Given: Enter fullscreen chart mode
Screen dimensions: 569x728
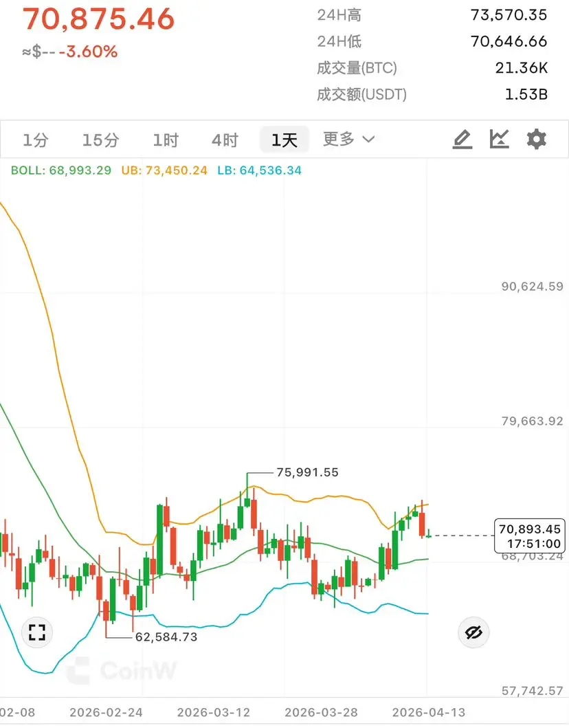Looking at the screenshot, I should click(37, 632).
